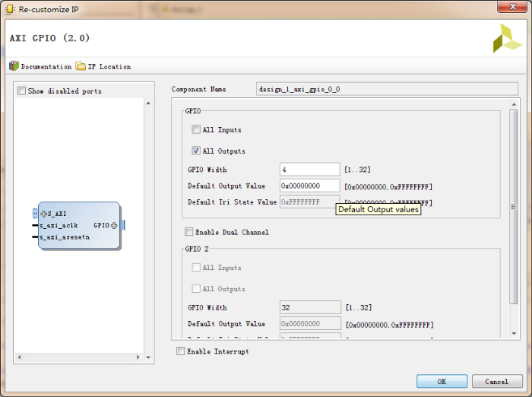Cancel the Re-customize IP dialog
This screenshot has height=397, width=532.
[x=496, y=381]
